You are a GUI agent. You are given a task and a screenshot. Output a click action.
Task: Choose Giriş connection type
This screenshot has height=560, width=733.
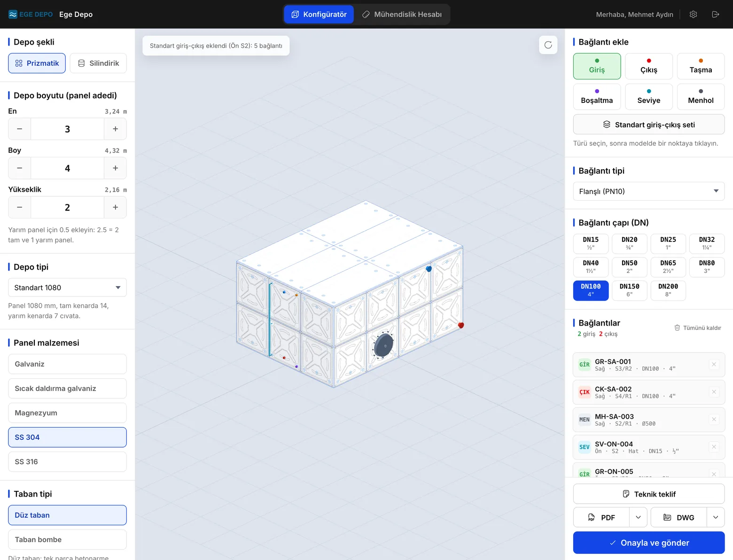(597, 66)
